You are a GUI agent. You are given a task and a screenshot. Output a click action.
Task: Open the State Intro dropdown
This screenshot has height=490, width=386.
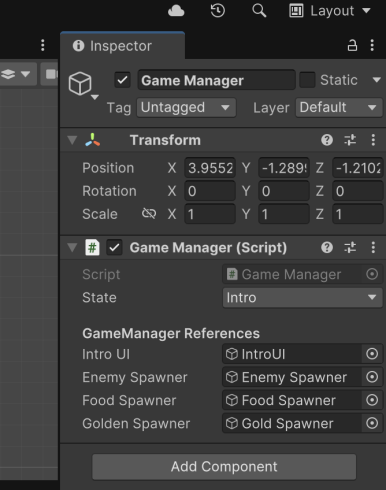(x=302, y=298)
